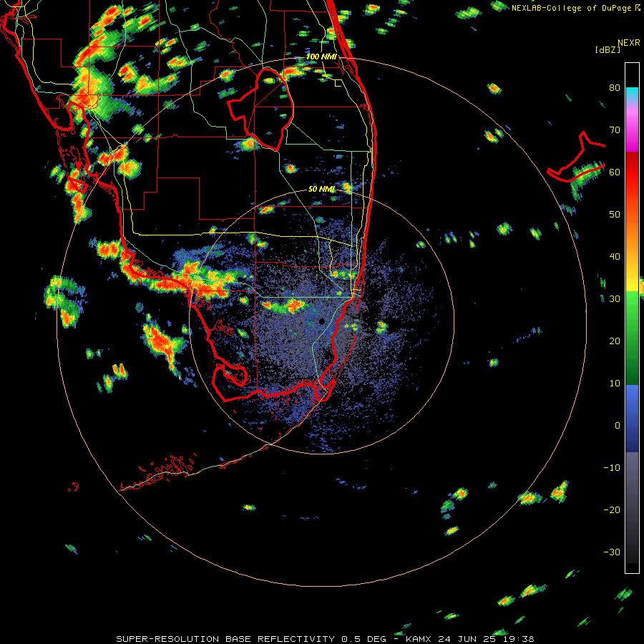Click the -30 value on the dBZ scale
Screen dimensions: 644x644
click(x=612, y=552)
